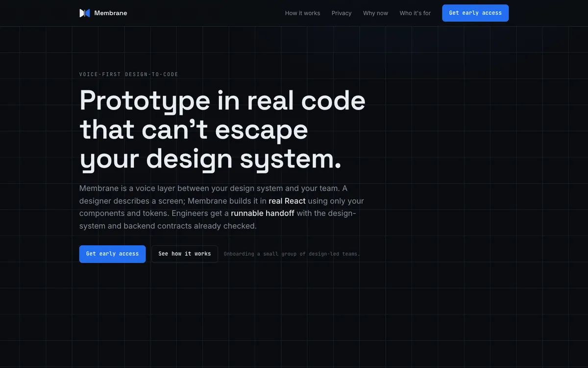Click the highlighted words "runnable handoff"
This screenshot has height=368, width=588.
tap(263, 213)
